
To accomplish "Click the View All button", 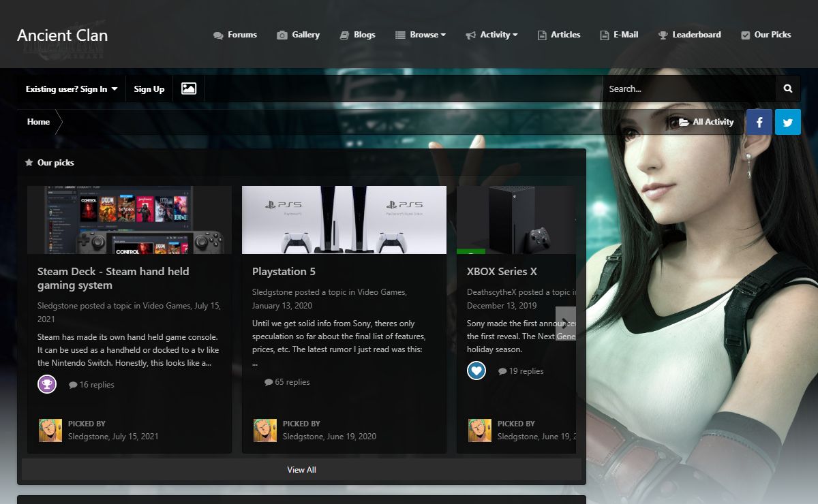I will click(x=301, y=470).
